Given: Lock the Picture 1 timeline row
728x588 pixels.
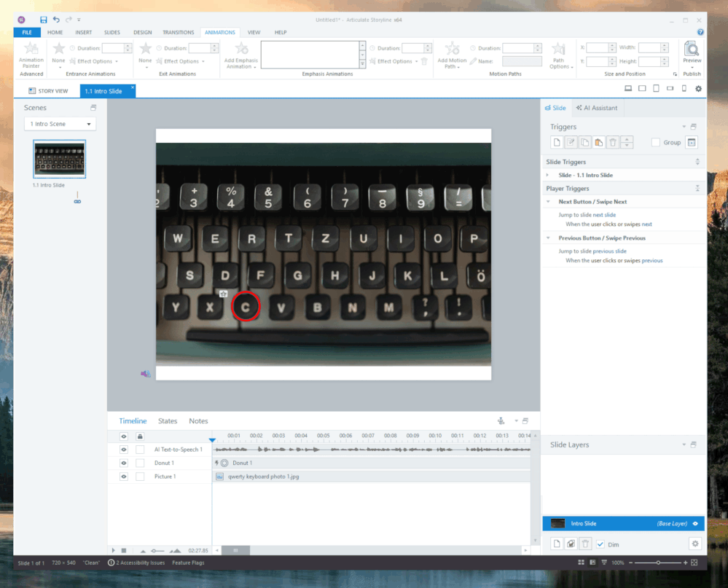Looking at the screenshot, I should pos(140,477).
